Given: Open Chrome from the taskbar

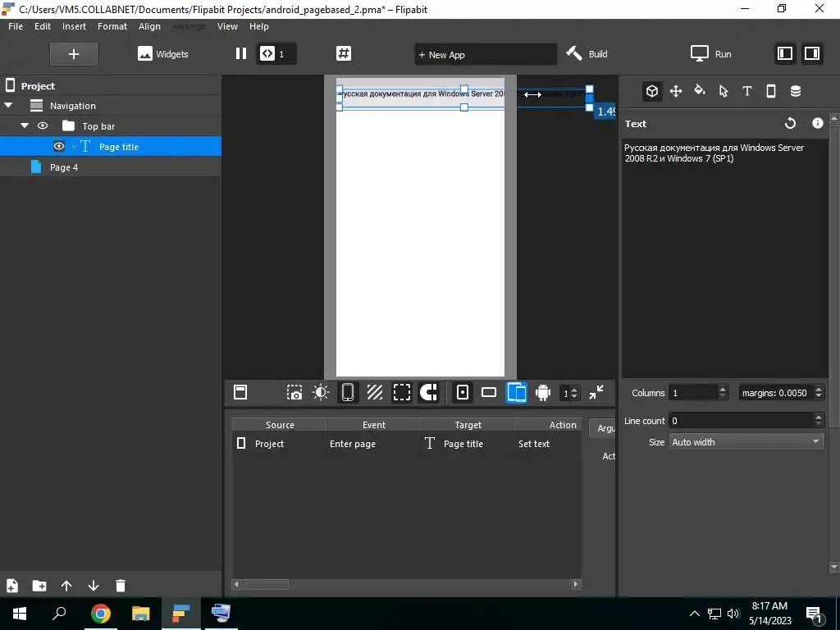Looking at the screenshot, I should (x=100, y=614).
